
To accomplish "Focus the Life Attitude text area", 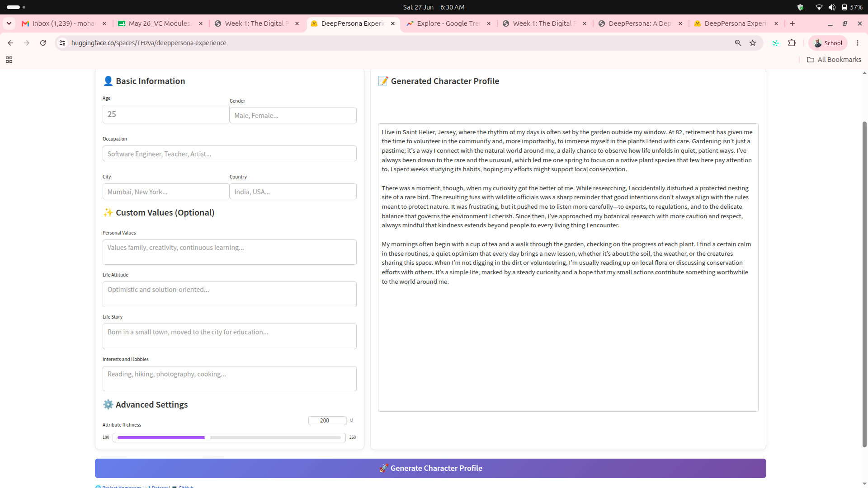I will click(229, 294).
